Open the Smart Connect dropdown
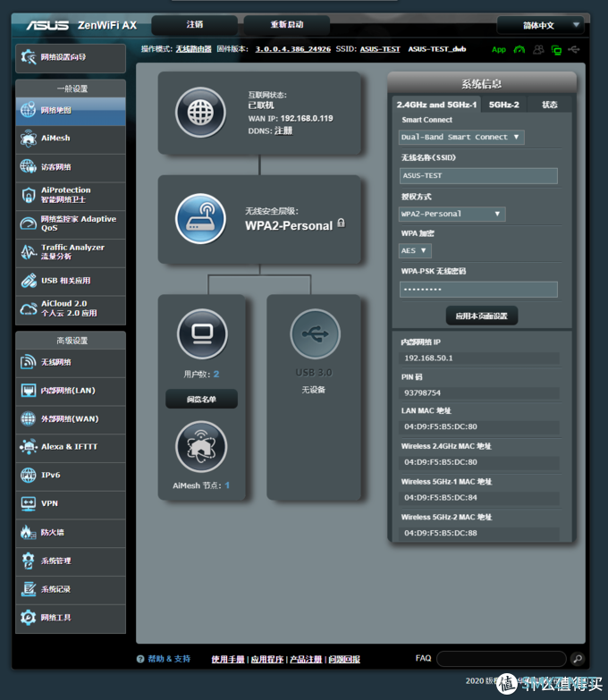This screenshot has width=608, height=700. (461, 137)
